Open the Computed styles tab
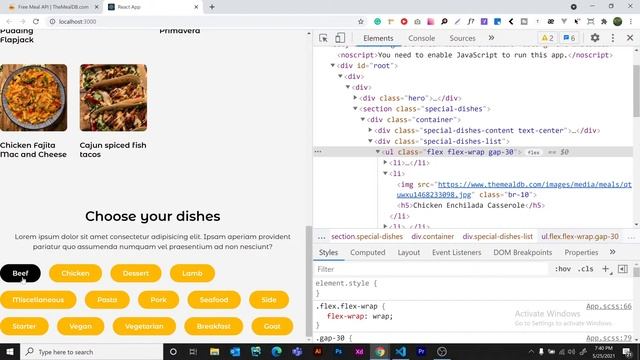 367,252
